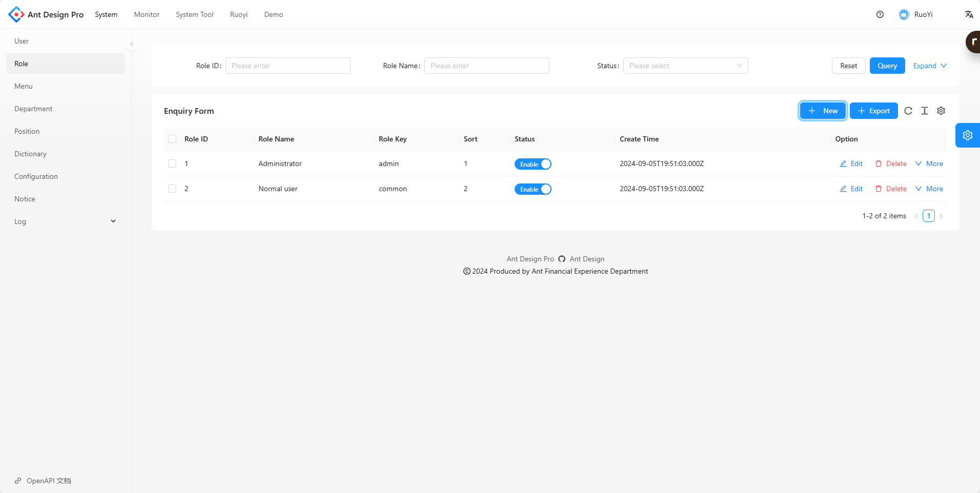Open the blue theme settings drawer

pos(967,135)
